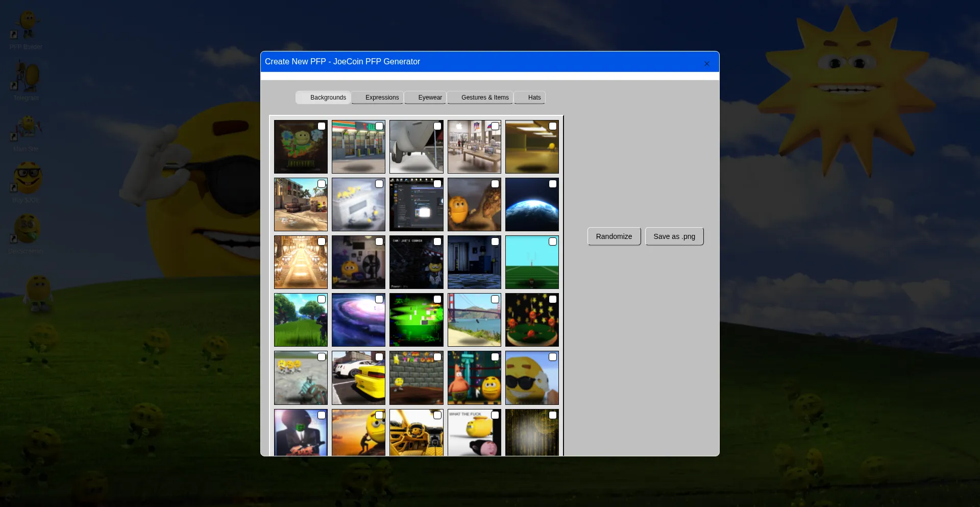Open the Main Site desktop icon

27,131
